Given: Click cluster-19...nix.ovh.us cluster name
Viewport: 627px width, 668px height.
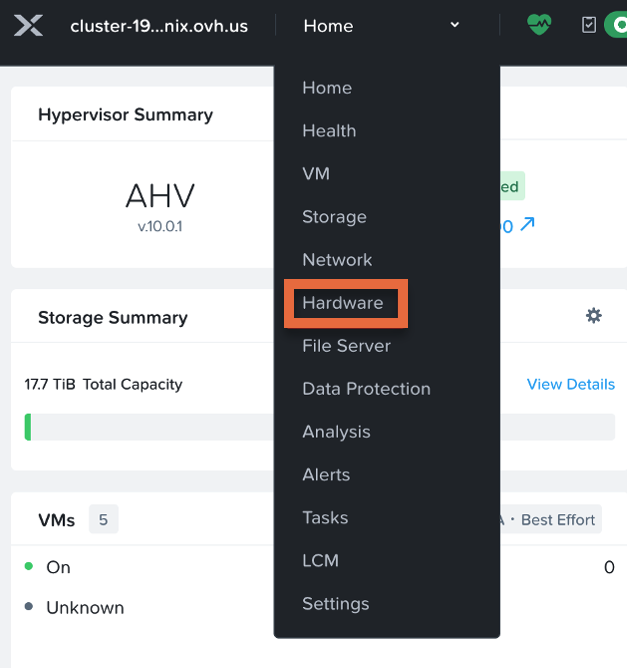Looking at the screenshot, I should click(x=159, y=26).
